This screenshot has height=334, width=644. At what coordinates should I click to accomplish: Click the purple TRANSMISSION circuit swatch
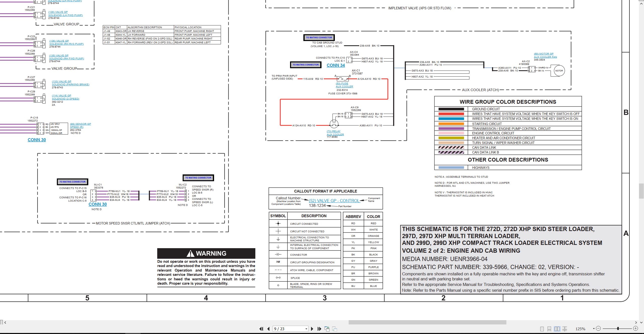(x=451, y=129)
